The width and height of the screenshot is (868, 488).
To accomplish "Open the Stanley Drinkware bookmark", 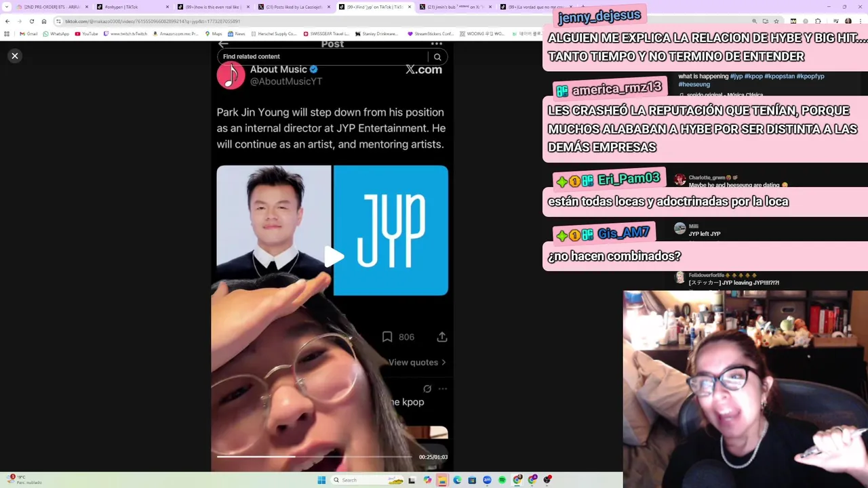I will 376,34.
